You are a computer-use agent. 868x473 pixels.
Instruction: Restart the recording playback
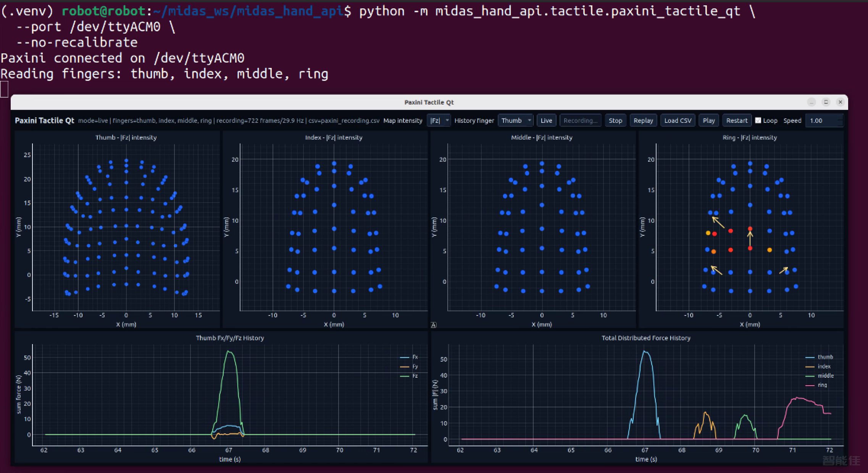(737, 121)
